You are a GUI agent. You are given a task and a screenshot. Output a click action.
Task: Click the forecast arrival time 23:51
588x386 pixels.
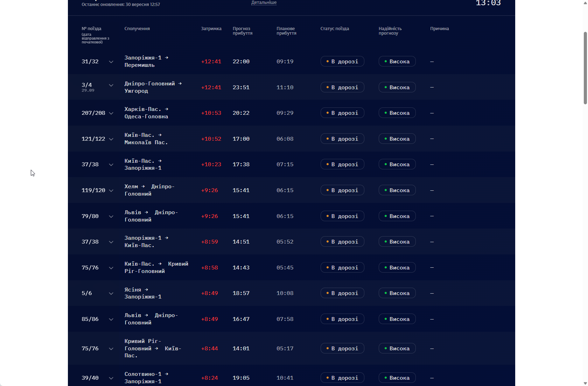coord(241,87)
